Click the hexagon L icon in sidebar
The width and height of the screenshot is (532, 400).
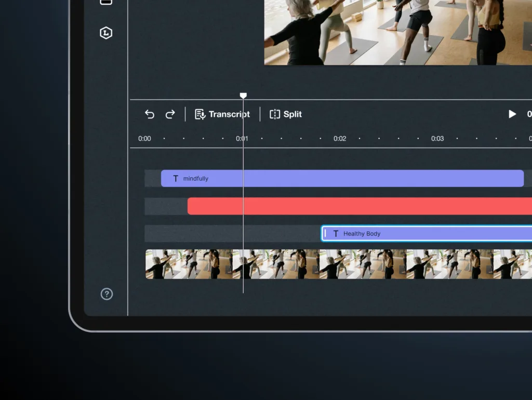coord(106,33)
